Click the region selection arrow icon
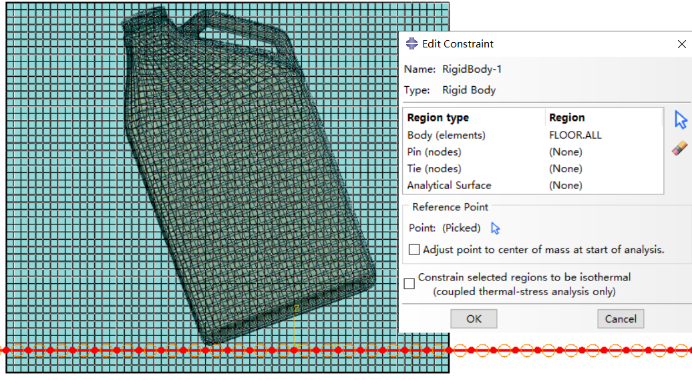 [x=680, y=120]
